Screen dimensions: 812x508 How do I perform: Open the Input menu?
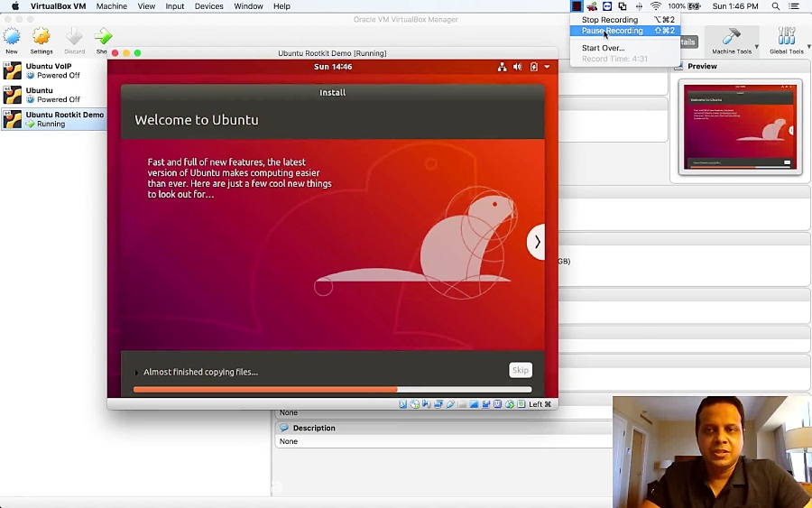coord(174,6)
